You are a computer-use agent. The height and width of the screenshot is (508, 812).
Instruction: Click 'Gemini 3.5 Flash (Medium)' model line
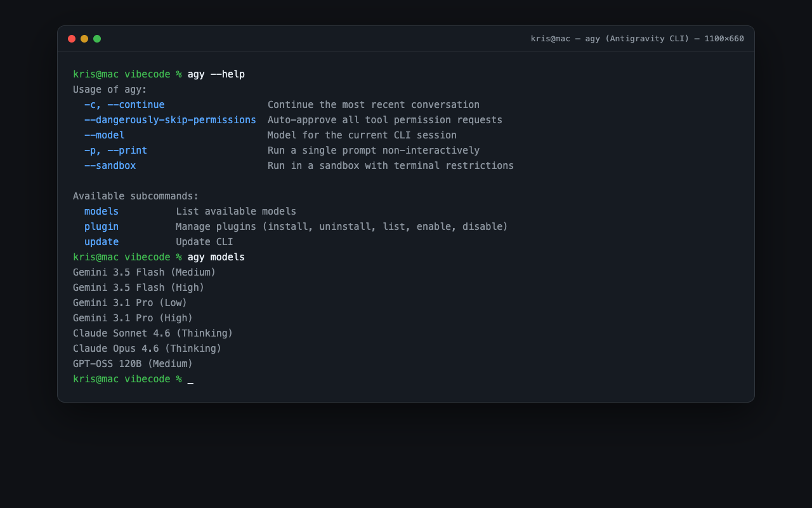coord(145,272)
